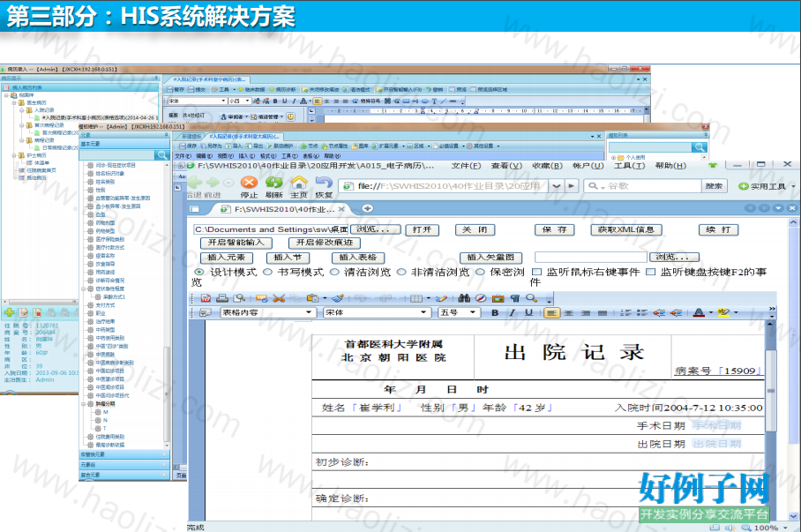Click the compass navigation icon in editor toolbar
801x532 pixels.
[x=481, y=298]
